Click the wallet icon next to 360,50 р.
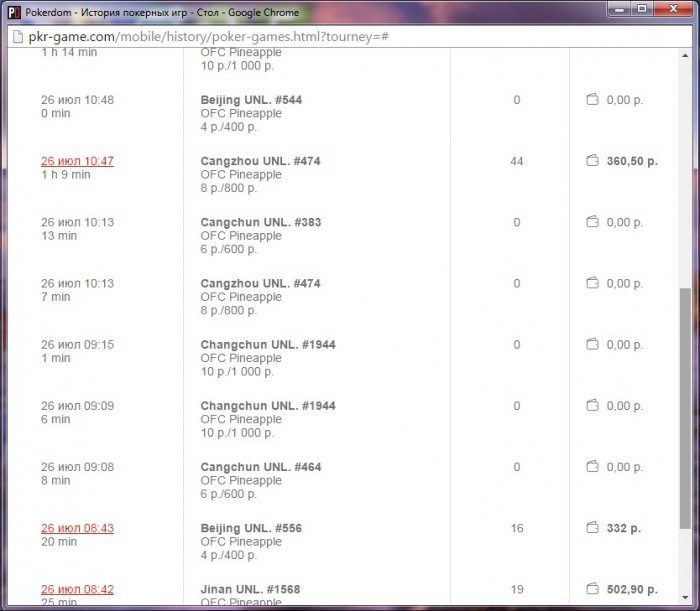Viewport: 700px width, 611px height. (x=592, y=161)
